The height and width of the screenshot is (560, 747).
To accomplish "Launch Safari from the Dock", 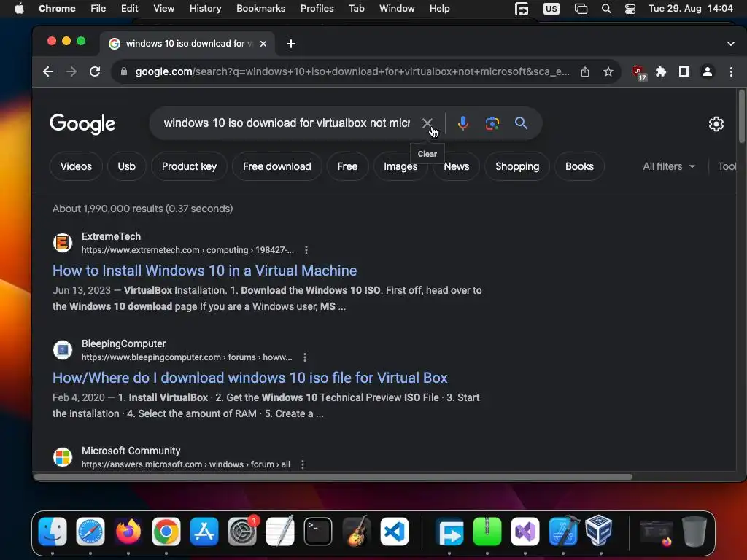I will [x=90, y=532].
